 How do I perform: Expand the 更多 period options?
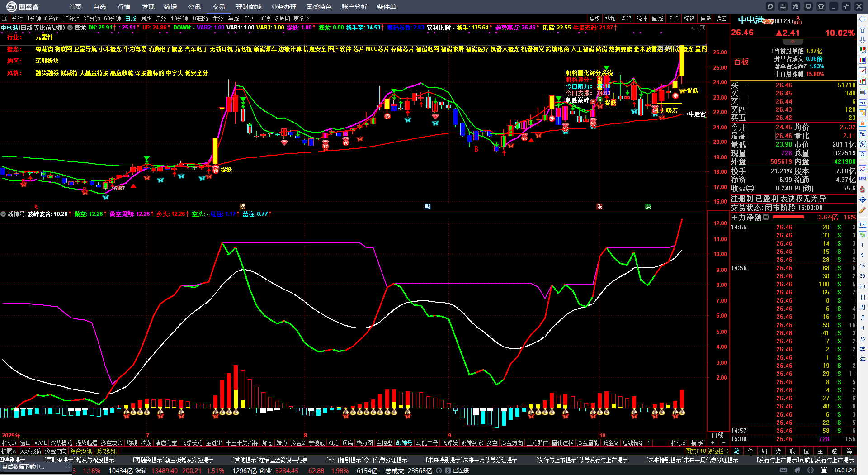[301, 19]
